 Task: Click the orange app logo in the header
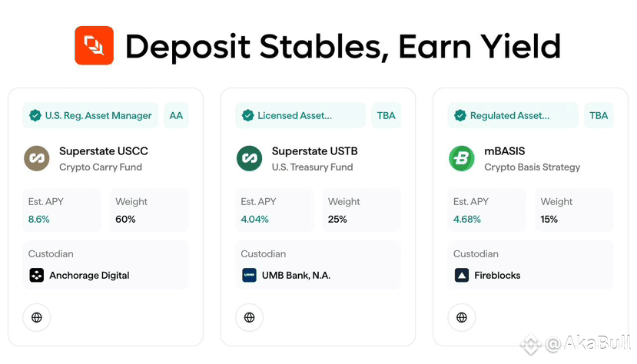(94, 45)
